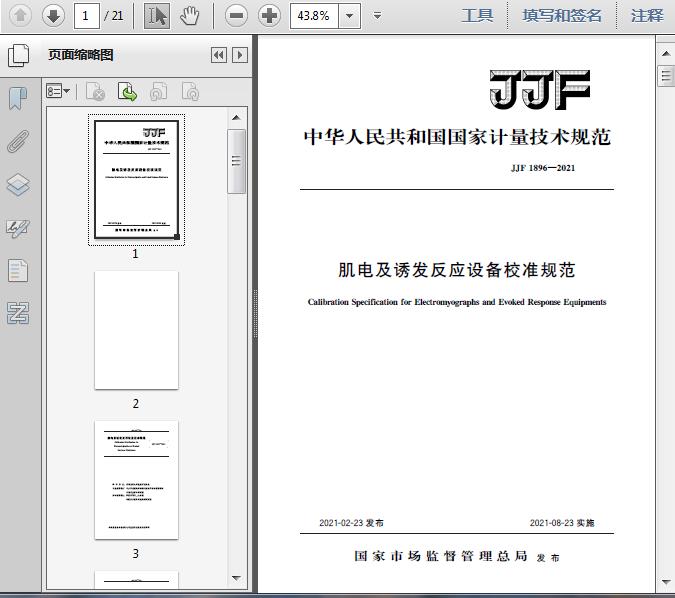Open the zoom level dropdown arrow
675x598 pixels.
click(349, 16)
